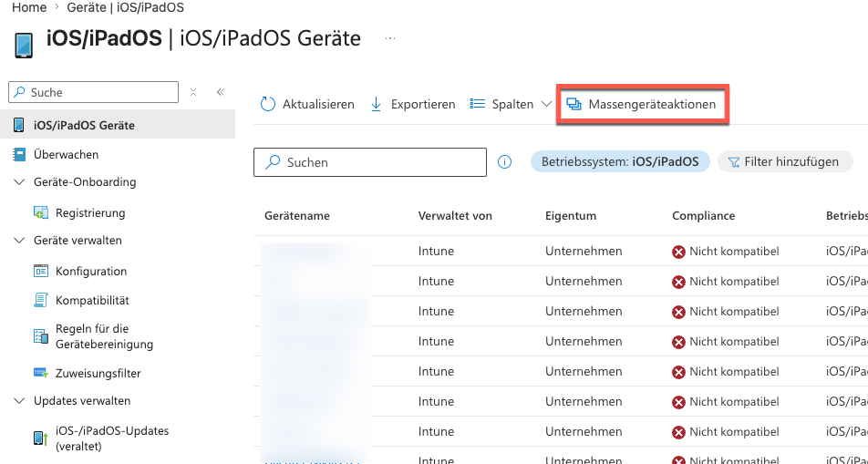The width and height of the screenshot is (868, 464).
Task: Click the Überwachen notebook icon
Action: point(19,154)
